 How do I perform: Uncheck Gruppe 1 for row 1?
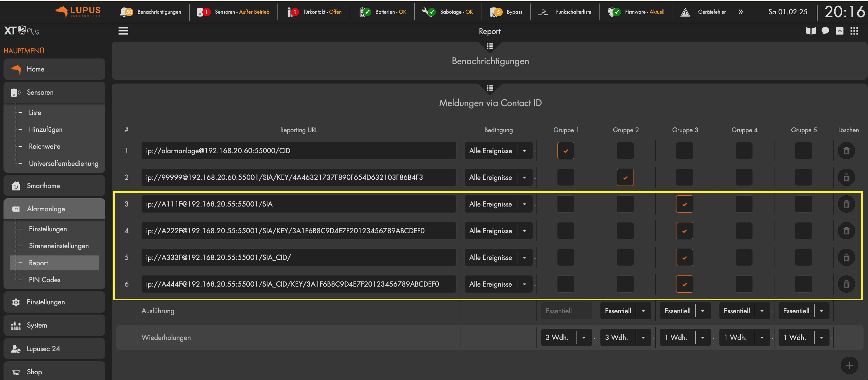pos(565,151)
